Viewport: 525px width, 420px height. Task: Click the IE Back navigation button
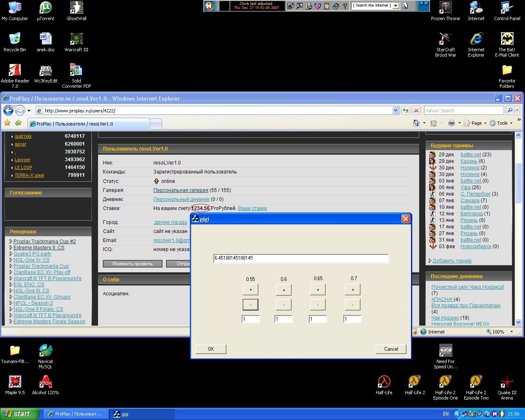pos(8,110)
